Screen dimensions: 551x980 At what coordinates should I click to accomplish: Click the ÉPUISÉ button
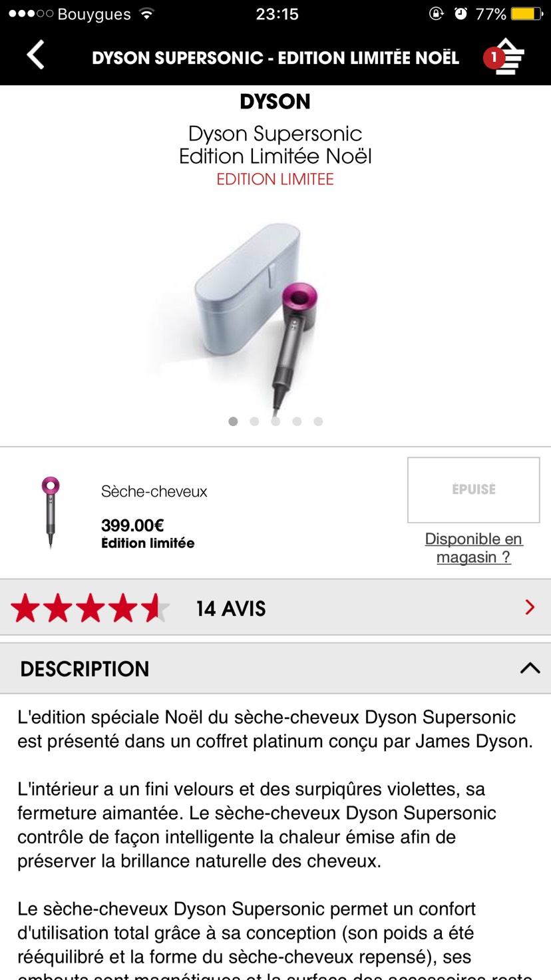[x=474, y=490]
